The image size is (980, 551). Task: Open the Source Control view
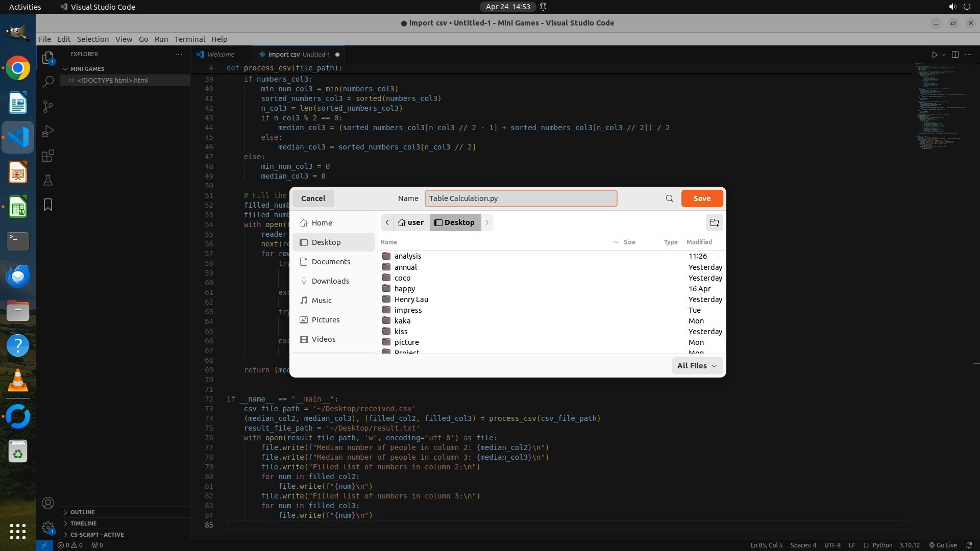48,106
